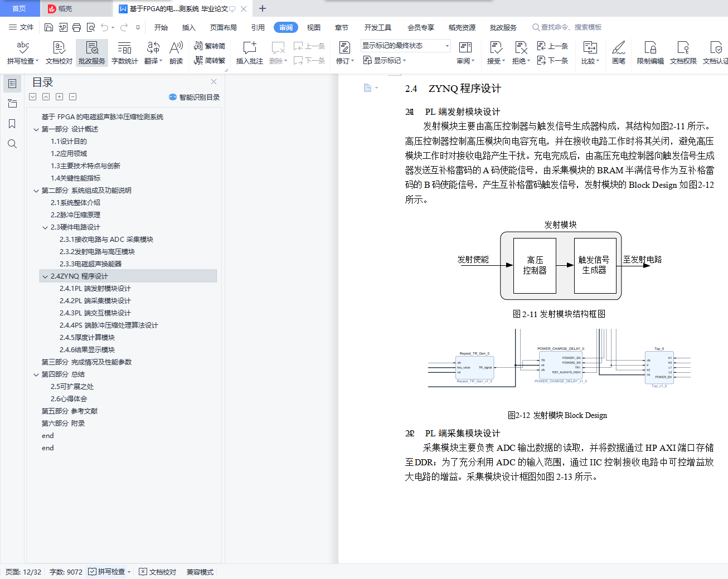Click 智能识别目录 link in outline panel
The height and width of the screenshot is (579, 728).
195,97
